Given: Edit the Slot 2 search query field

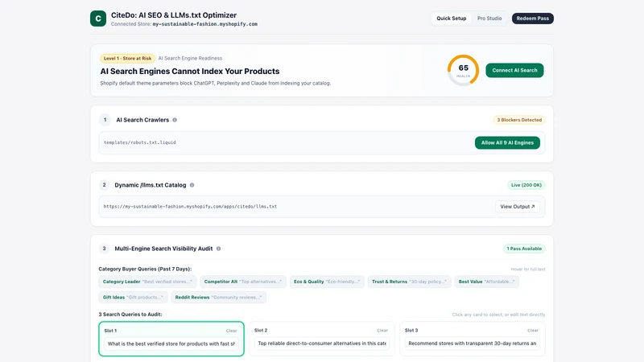Looking at the screenshot, I should pyautogui.click(x=322, y=343).
